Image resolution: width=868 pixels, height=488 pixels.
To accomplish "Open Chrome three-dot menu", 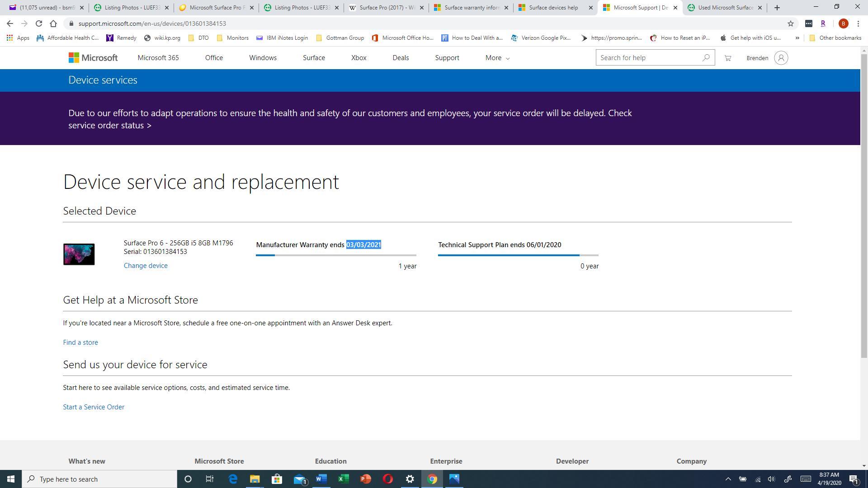I will coord(858,23).
